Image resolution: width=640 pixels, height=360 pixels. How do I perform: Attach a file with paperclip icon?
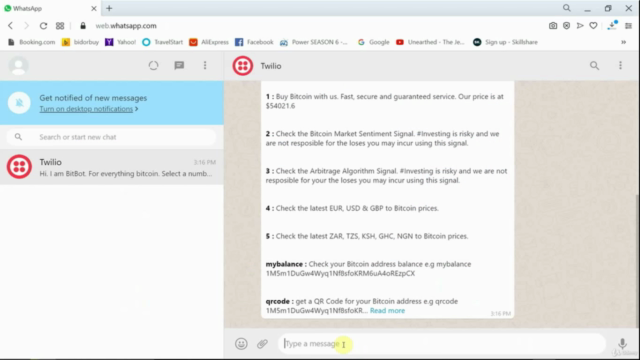262,344
